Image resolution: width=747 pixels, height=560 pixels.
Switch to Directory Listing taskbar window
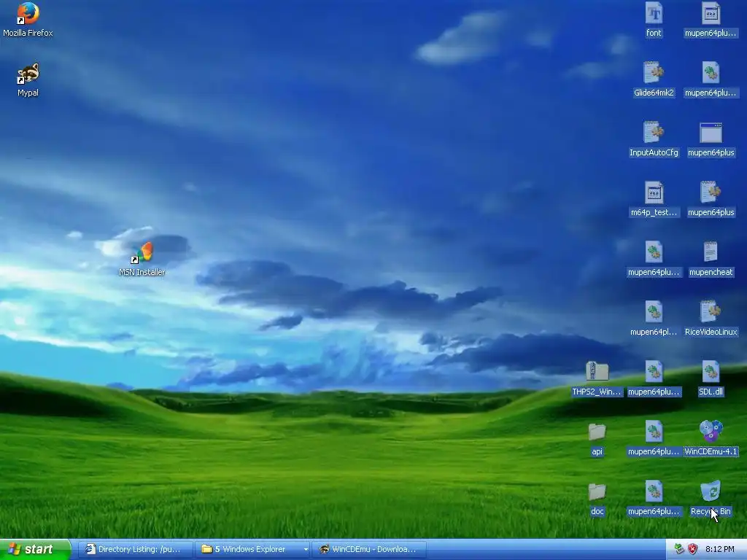click(136, 550)
